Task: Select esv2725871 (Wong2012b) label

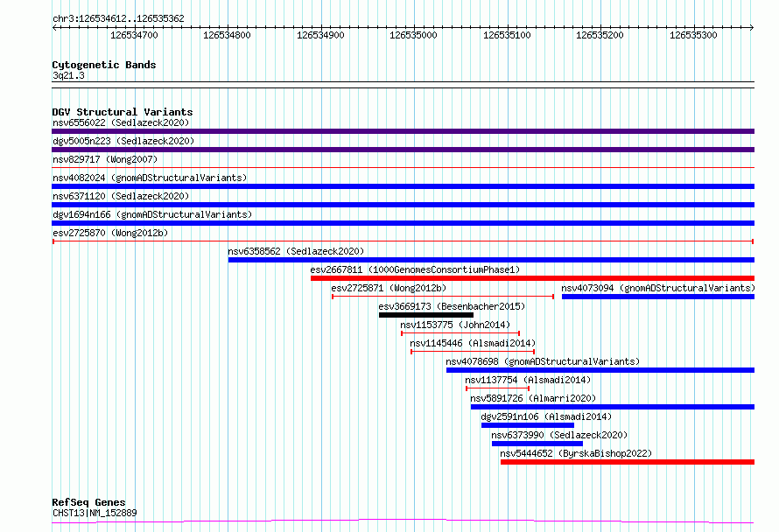Action: click(389, 288)
